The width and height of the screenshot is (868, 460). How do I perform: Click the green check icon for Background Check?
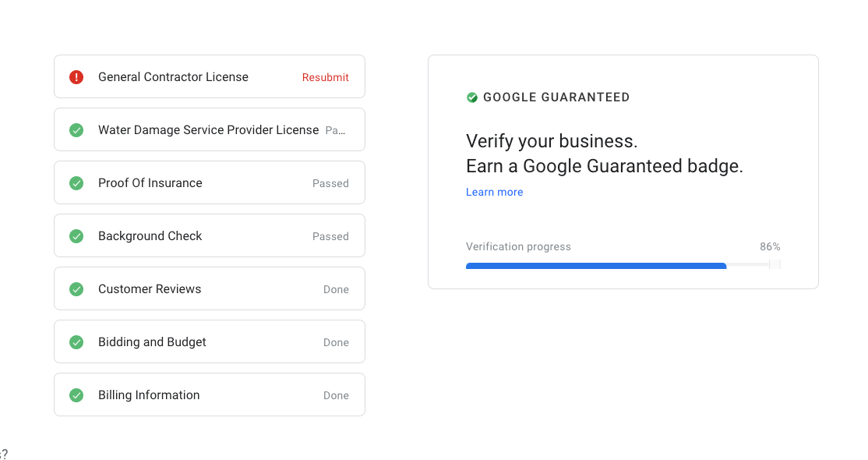tap(76, 236)
